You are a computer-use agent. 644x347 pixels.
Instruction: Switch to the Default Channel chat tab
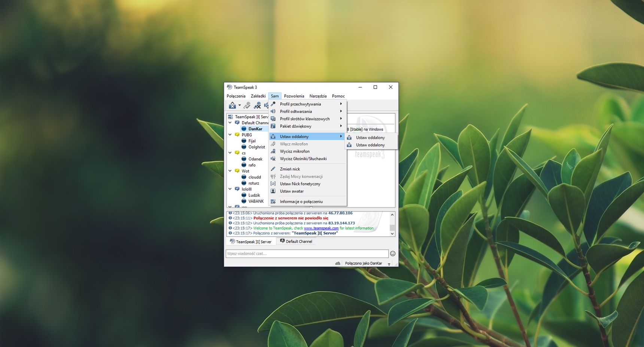tap(296, 242)
